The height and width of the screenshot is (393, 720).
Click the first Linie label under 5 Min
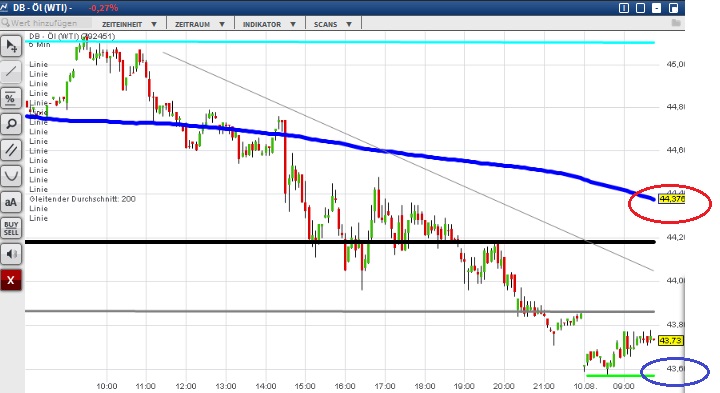click(39, 64)
